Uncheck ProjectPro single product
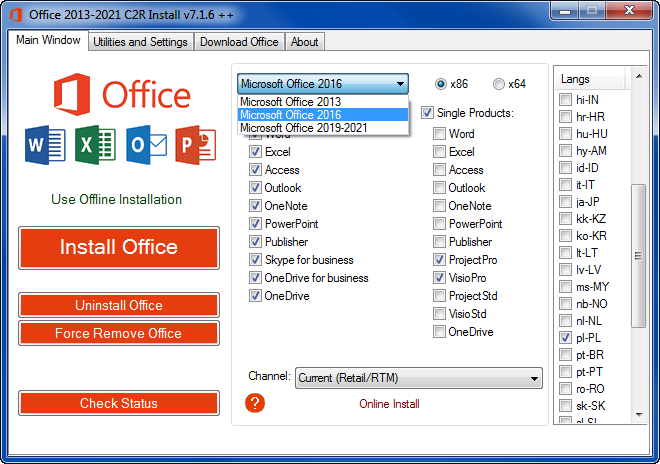Screen dimensions: 660x464 439,260
